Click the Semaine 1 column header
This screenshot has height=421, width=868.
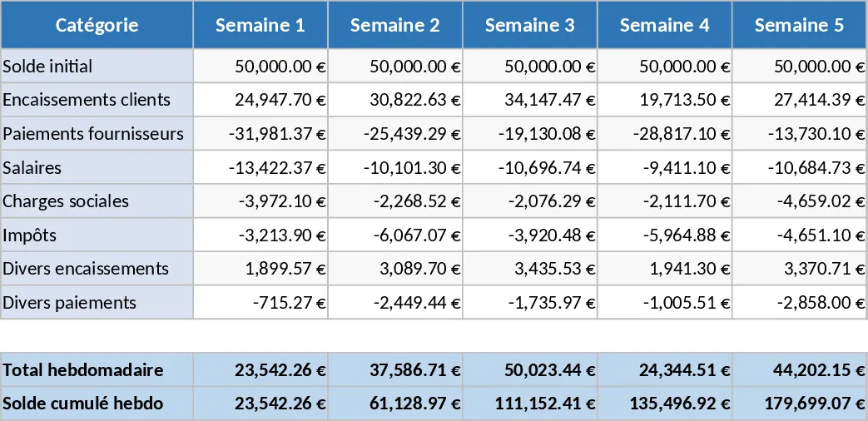260,25
